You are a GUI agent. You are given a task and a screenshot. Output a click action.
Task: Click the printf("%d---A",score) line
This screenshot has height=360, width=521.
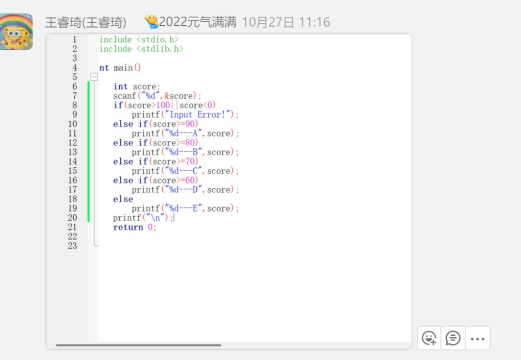tap(185, 133)
